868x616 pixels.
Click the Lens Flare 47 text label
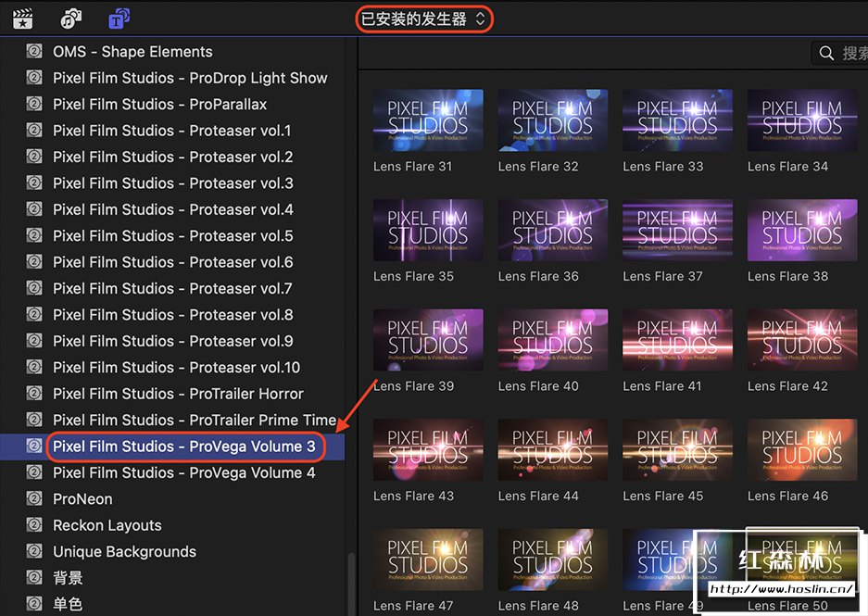click(x=413, y=606)
